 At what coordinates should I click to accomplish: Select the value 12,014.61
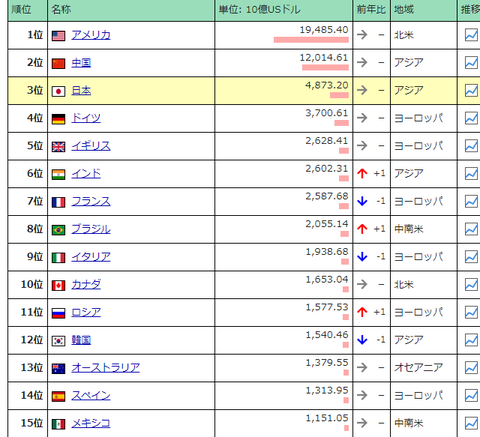pyautogui.click(x=324, y=58)
